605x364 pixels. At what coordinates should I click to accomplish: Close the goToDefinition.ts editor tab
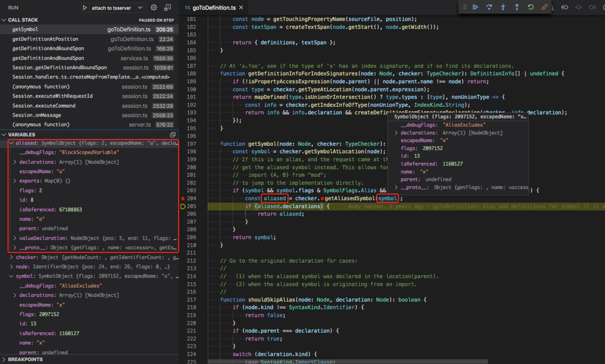[x=241, y=8]
